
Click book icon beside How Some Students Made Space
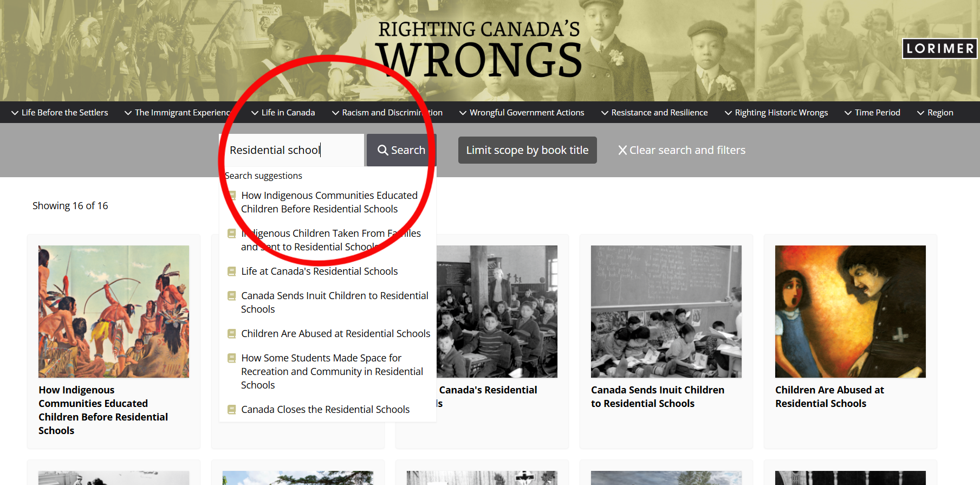[232, 358]
